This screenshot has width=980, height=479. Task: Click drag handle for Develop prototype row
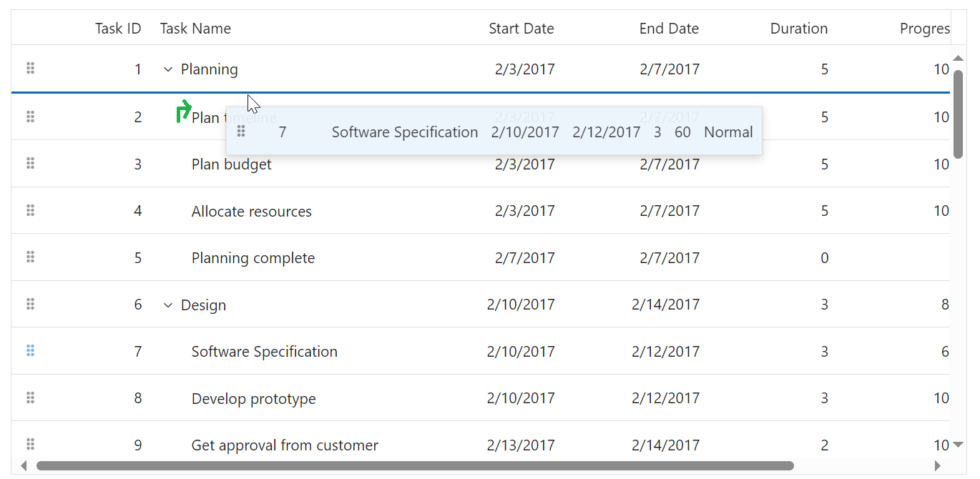click(x=30, y=397)
